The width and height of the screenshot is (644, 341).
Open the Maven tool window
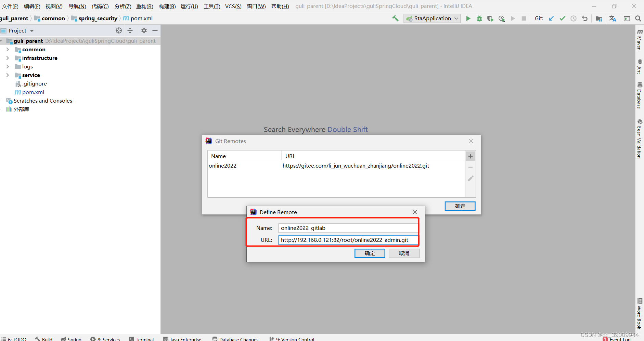pos(639,40)
